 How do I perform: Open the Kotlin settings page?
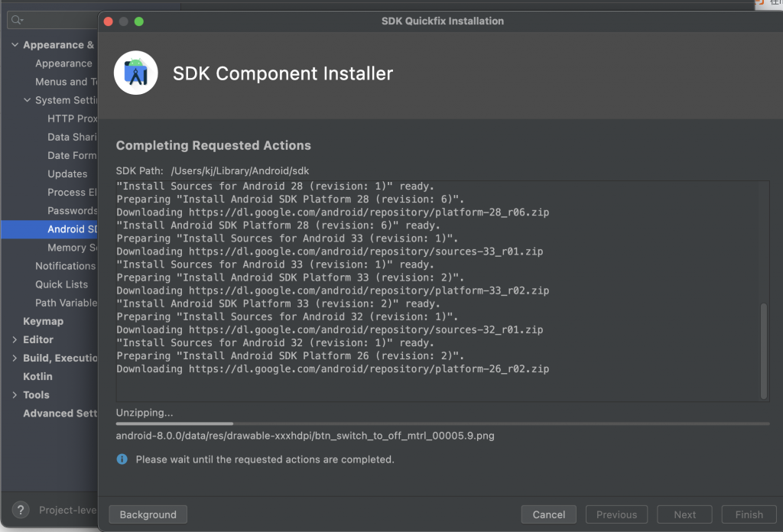(x=37, y=376)
